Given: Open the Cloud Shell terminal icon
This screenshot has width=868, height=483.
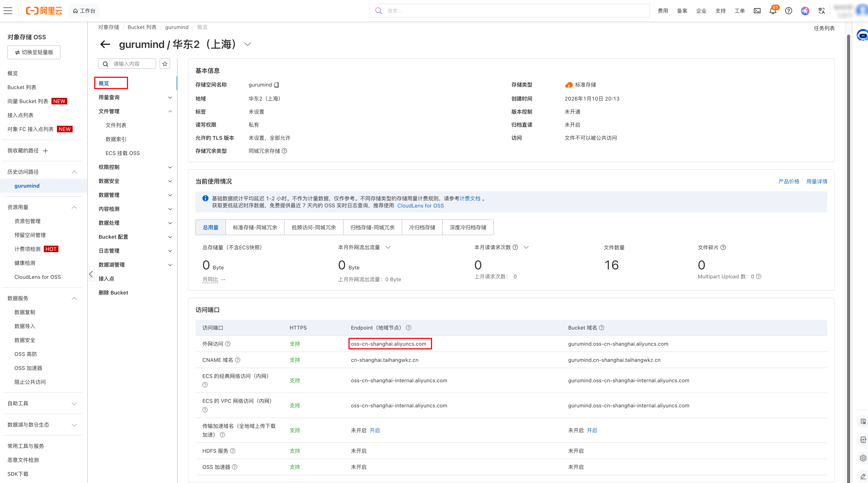Looking at the screenshot, I should 757,10.
